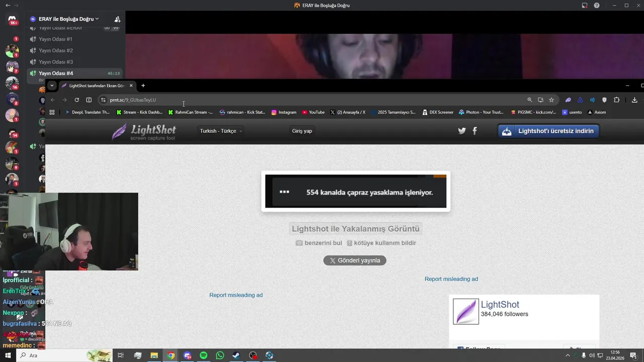The width and height of the screenshot is (644, 362).
Task: Invite people icon beside server name
Action: pos(117,19)
